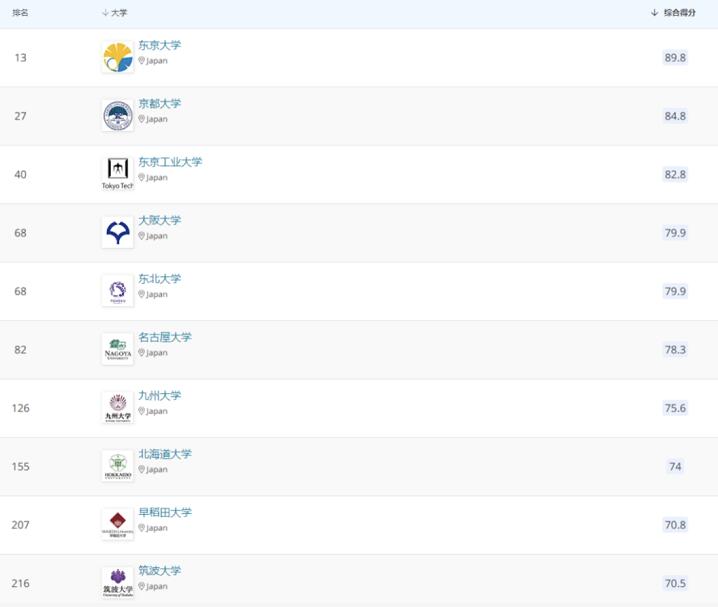Click the Osaka University blue logo
Image resolution: width=718 pixels, height=607 pixels.
click(x=118, y=233)
